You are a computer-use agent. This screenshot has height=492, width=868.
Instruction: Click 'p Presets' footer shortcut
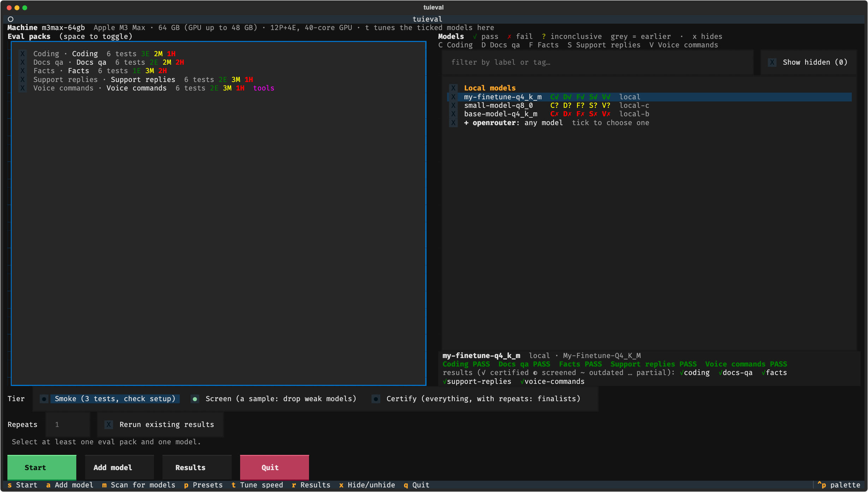[x=203, y=485]
